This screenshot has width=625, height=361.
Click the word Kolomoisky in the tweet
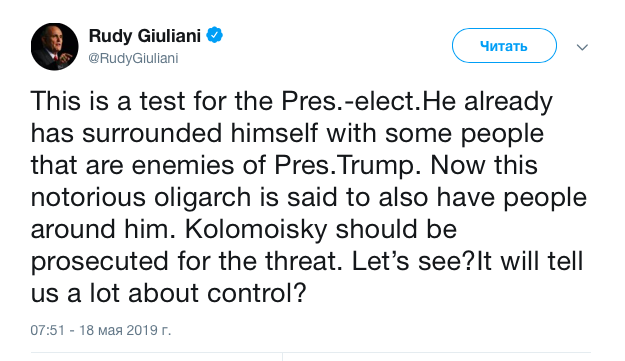[256, 230]
